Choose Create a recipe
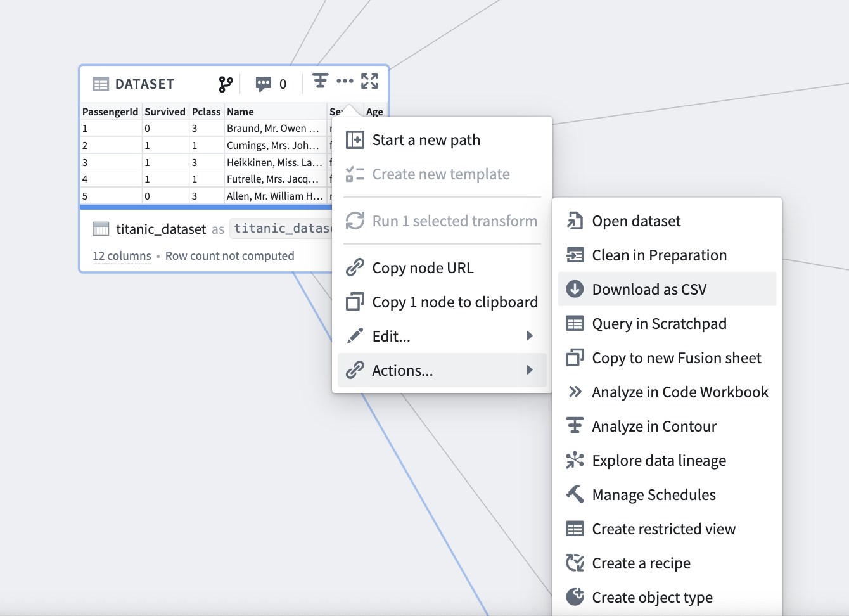The height and width of the screenshot is (616, 849). click(x=667, y=563)
